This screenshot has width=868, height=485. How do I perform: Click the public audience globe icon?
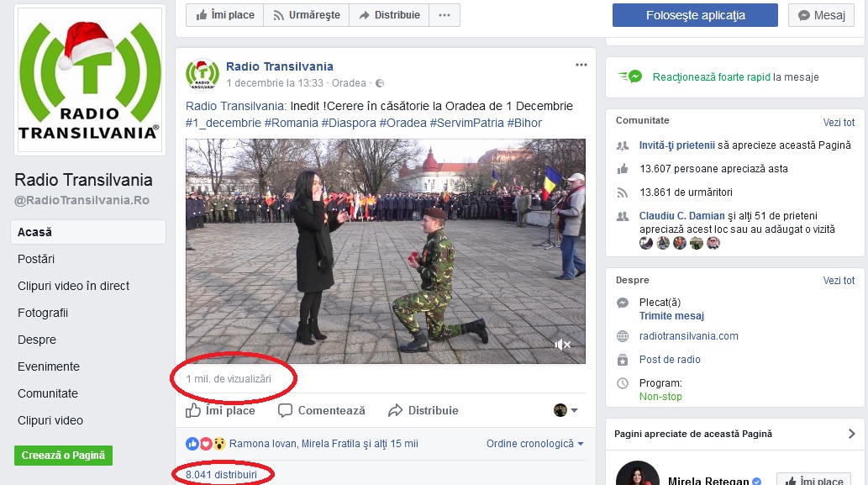(380, 83)
